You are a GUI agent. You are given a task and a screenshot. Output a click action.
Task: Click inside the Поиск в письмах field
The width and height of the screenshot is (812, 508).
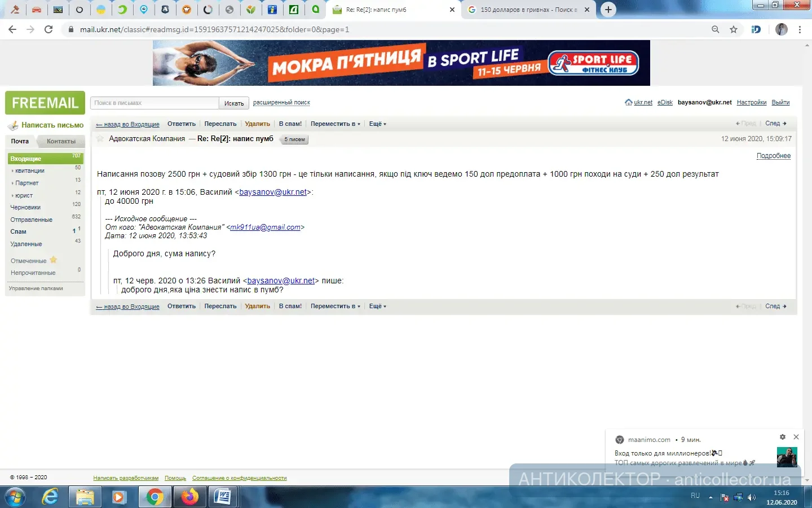[x=154, y=103]
